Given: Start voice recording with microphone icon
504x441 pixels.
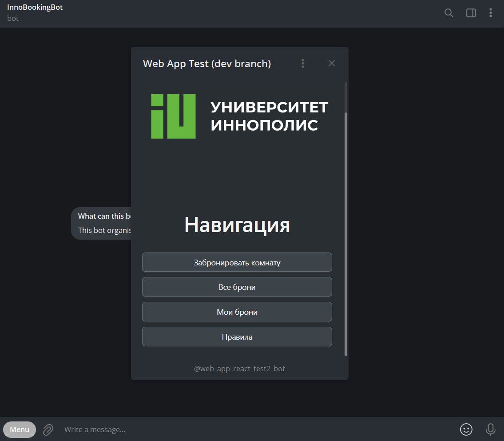Looking at the screenshot, I should pyautogui.click(x=491, y=429).
